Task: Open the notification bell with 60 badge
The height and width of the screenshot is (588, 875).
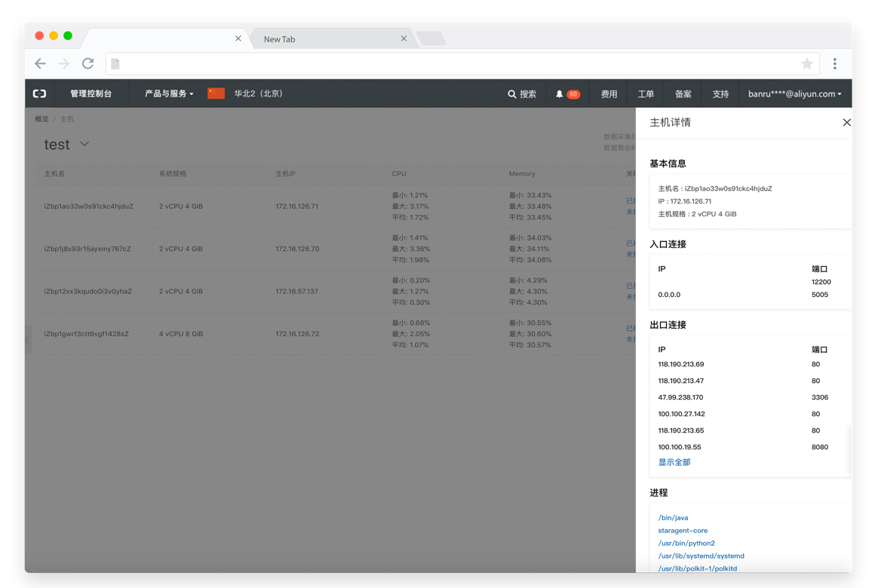Action: pos(567,94)
